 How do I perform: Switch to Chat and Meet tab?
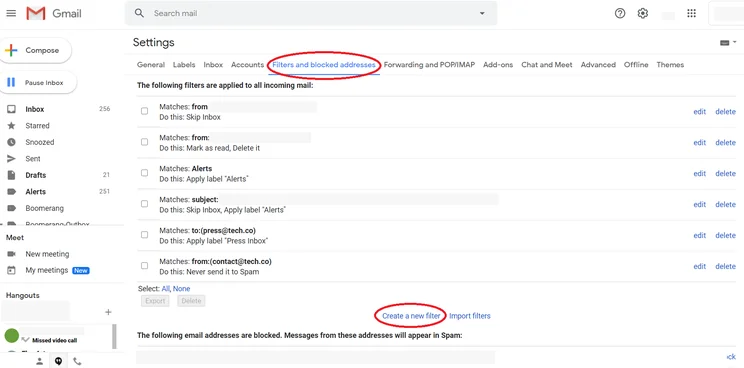[547, 65]
